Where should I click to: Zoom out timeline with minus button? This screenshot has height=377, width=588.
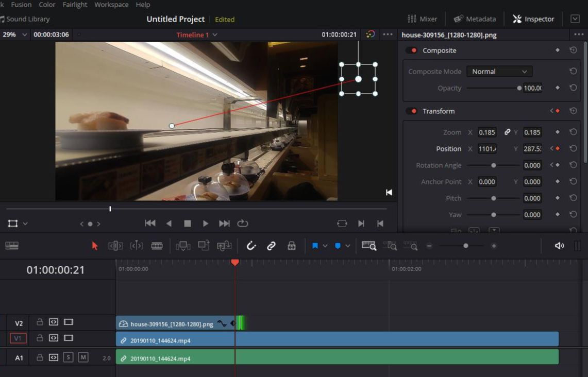(429, 246)
